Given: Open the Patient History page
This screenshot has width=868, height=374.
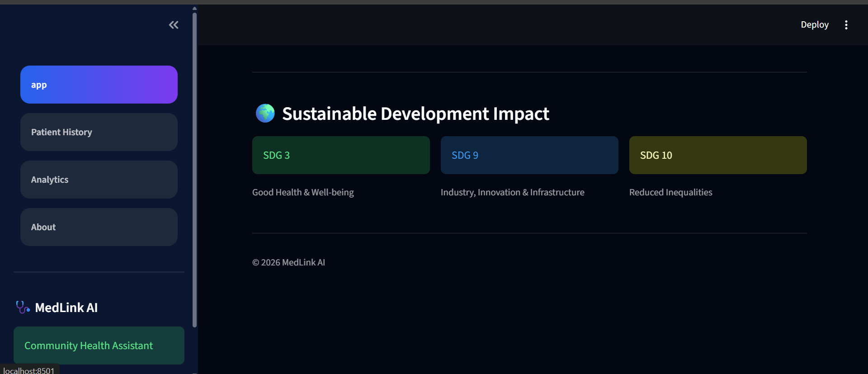Looking at the screenshot, I should click(x=99, y=132).
